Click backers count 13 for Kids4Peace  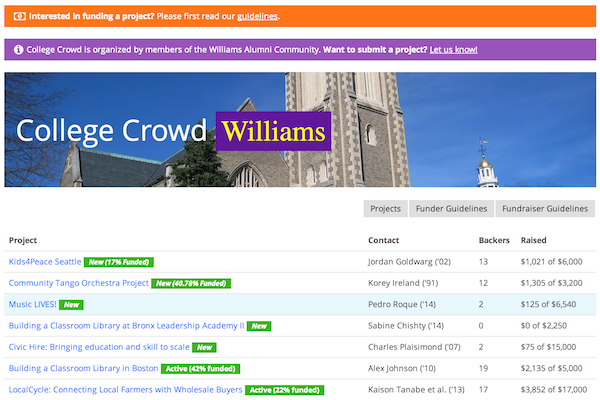click(483, 262)
